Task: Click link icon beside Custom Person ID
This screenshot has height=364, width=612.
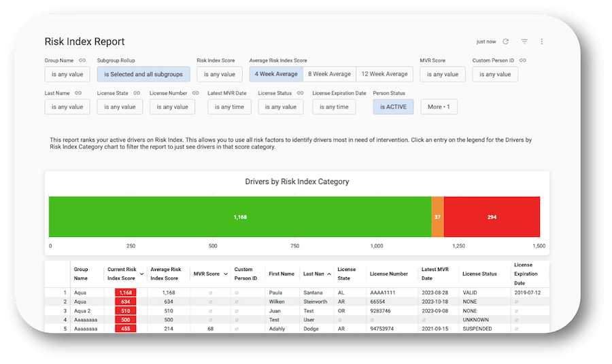Action: pos(523,60)
